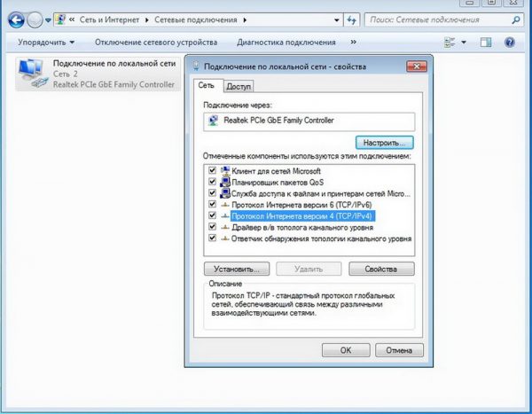Image resolution: width=532 pixels, height=414 pixels.
Task: Click the dialog title bar network icon
Action: [196, 66]
